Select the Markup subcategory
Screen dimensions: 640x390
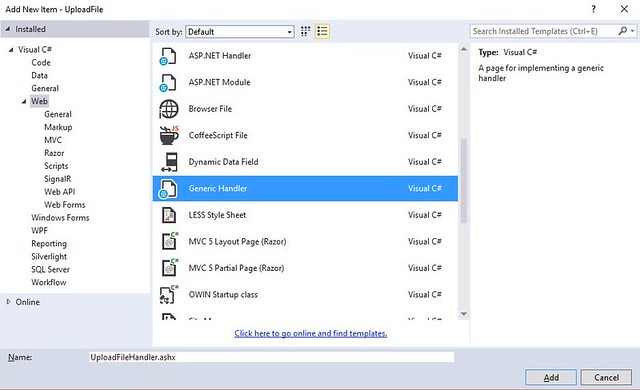coord(58,127)
